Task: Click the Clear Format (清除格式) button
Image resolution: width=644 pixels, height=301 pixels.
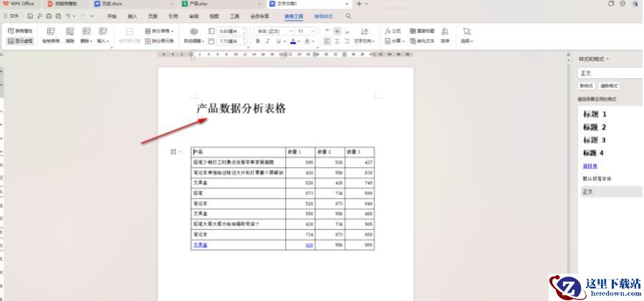Action: tap(607, 86)
